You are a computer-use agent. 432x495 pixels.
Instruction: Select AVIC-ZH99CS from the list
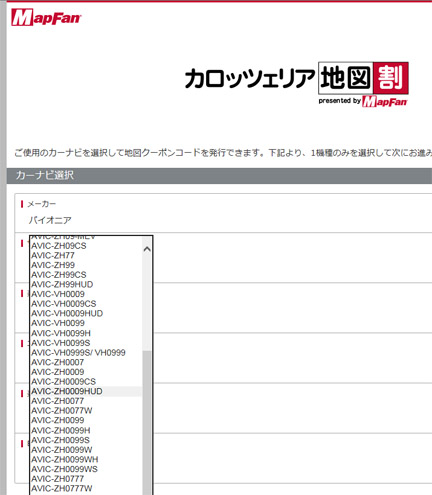click(x=86, y=275)
